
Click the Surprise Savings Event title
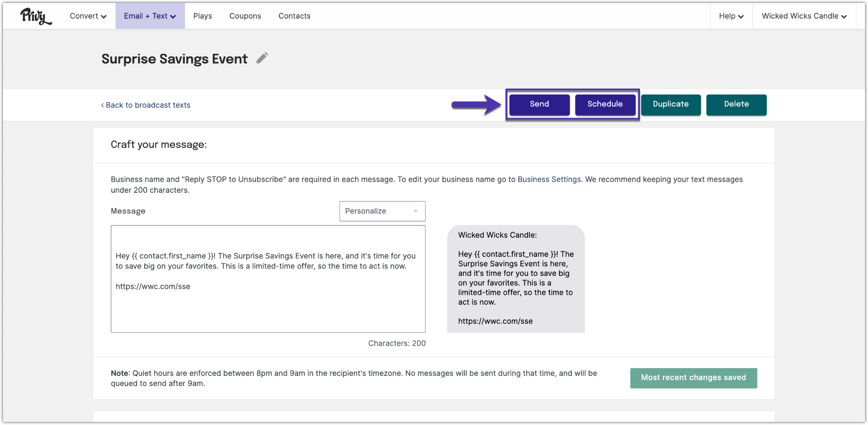(x=174, y=59)
